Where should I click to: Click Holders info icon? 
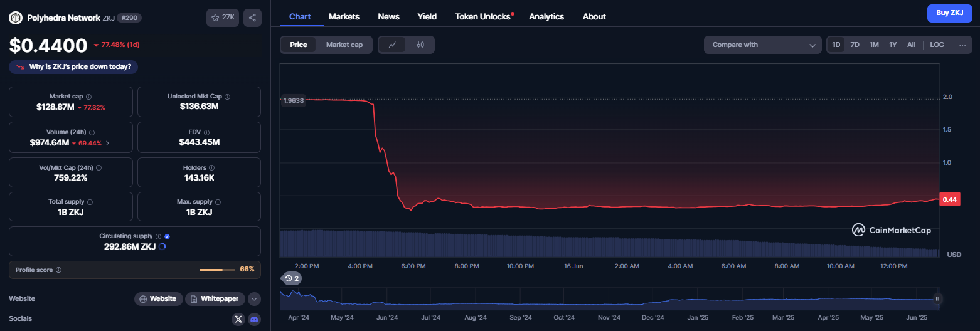pyautogui.click(x=211, y=168)
